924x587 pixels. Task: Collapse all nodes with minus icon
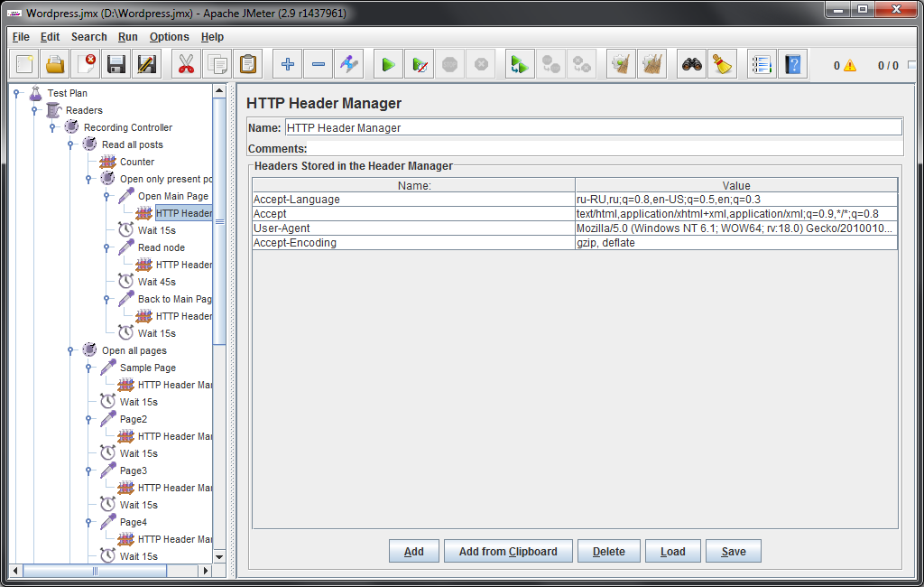319,64
